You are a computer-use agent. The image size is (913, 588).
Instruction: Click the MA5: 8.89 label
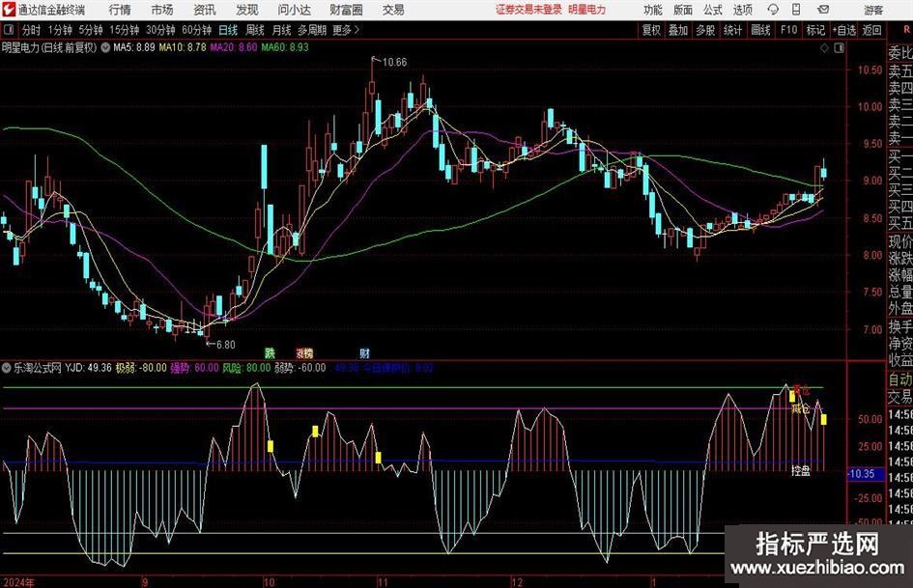point(134,47)
